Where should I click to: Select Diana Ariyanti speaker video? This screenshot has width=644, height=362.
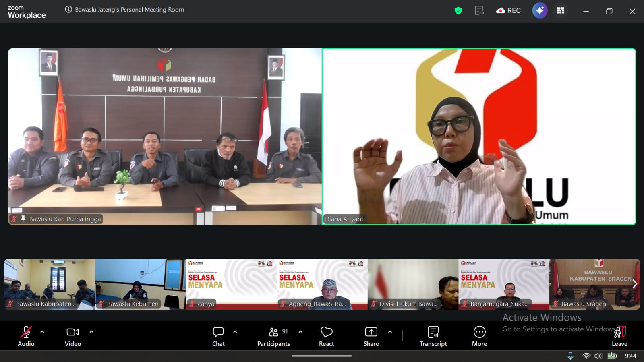coord(479,137)
